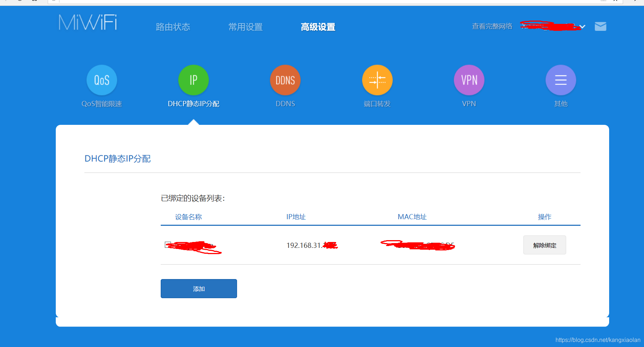
Task: Click the DHCP静态IP分配 section heading
Action: (117, 159)
